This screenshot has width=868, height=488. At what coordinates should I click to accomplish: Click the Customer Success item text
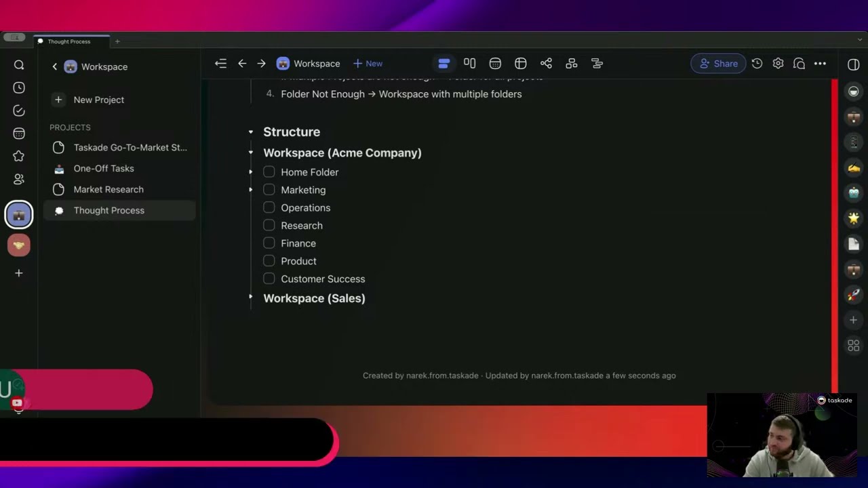click(323, 279)
